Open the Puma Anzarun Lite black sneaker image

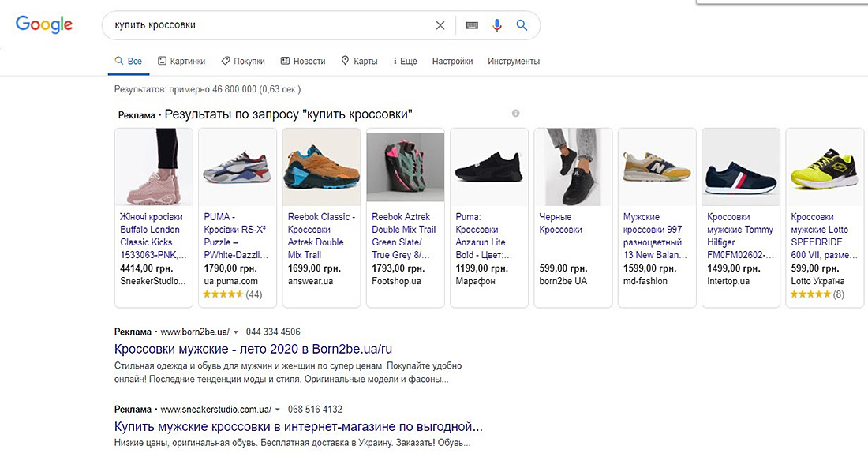pos(489,167)
